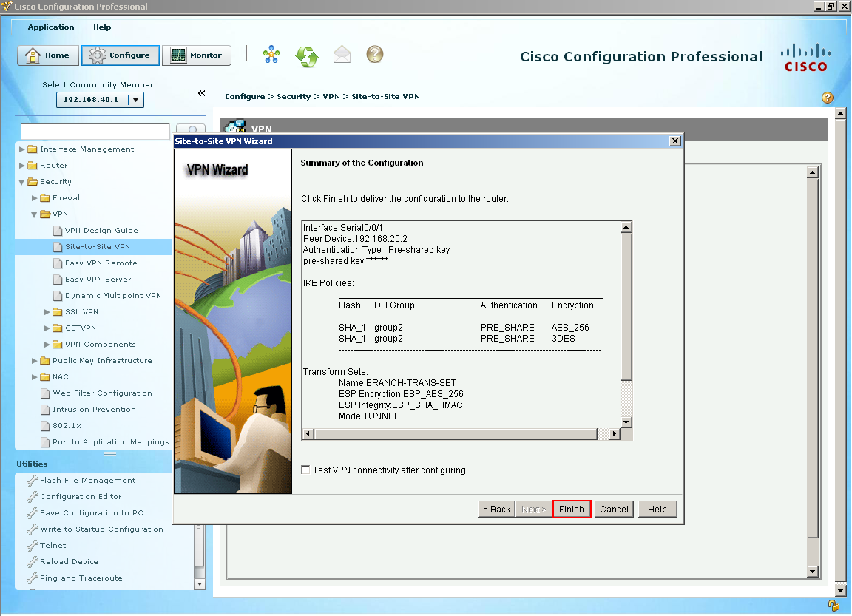Click the Reload Device wrench icon
The height and width of the screenshot is (616, 852).
pos(33,562)
